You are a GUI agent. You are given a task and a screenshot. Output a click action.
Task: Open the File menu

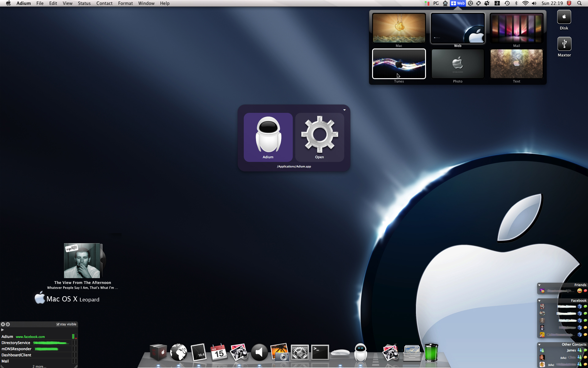(x=40, y=3)
